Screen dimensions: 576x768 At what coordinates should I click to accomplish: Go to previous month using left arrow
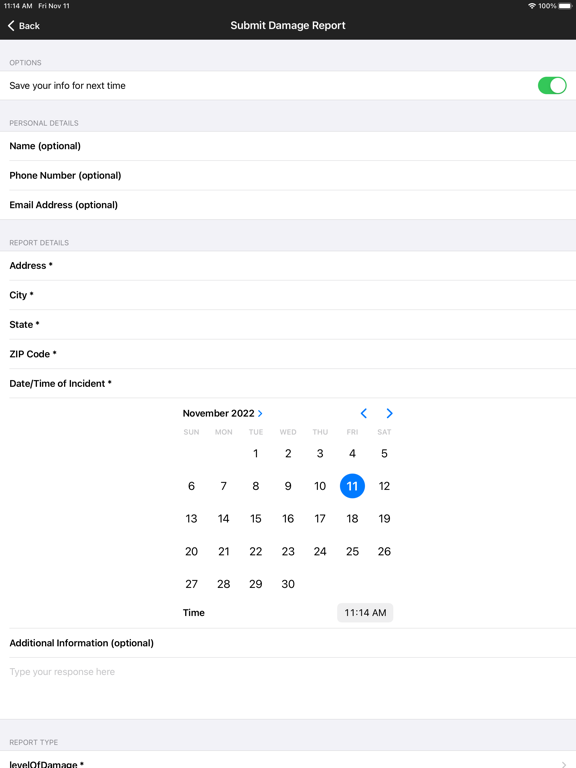tap(363, 413)
